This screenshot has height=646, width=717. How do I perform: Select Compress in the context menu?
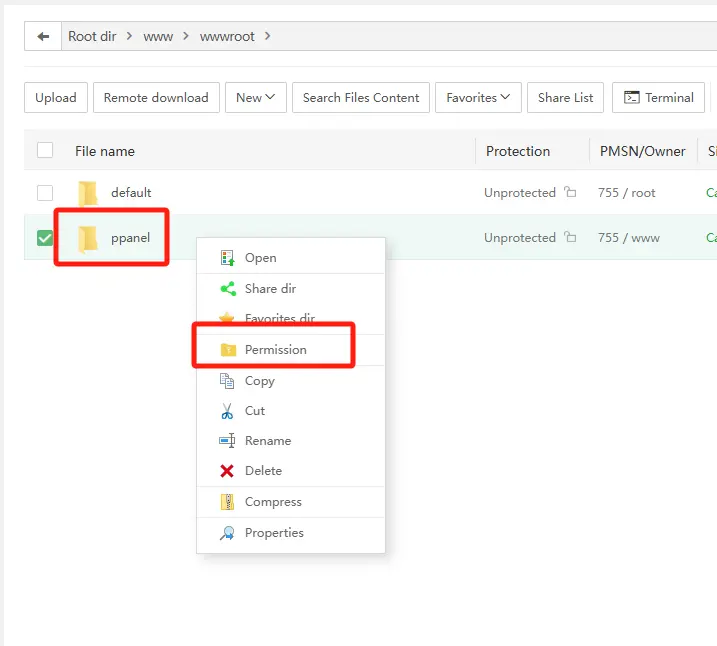coord(291,502)
